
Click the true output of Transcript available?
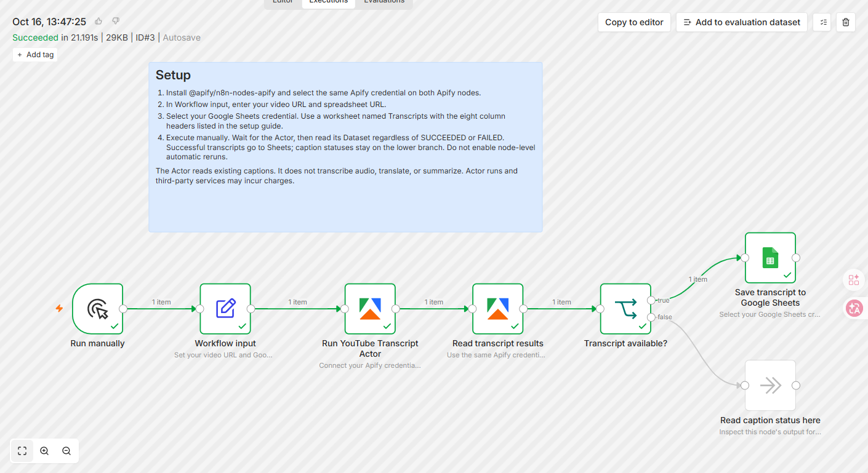pos(652,300)
